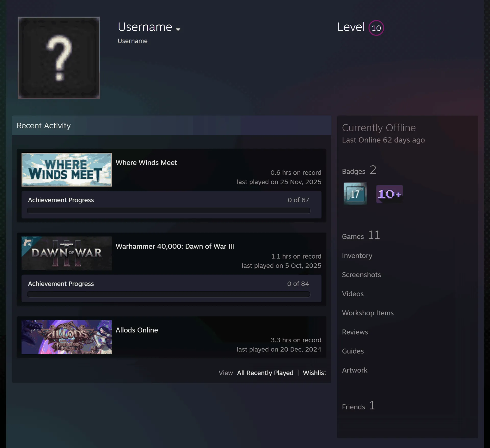Click 'last played on 25 Nov, 2025'
This screenshot has height=448, width=490.
coord(279,182)
